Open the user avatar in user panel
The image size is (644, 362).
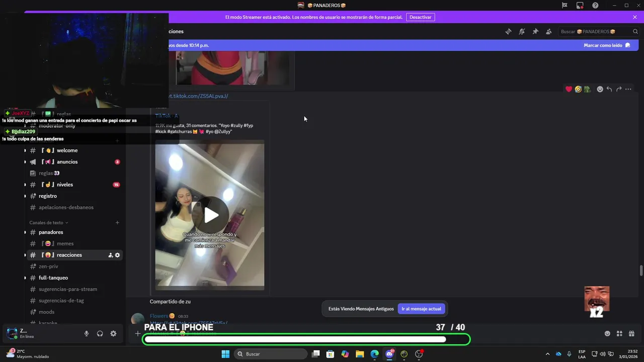coord(12,333)
